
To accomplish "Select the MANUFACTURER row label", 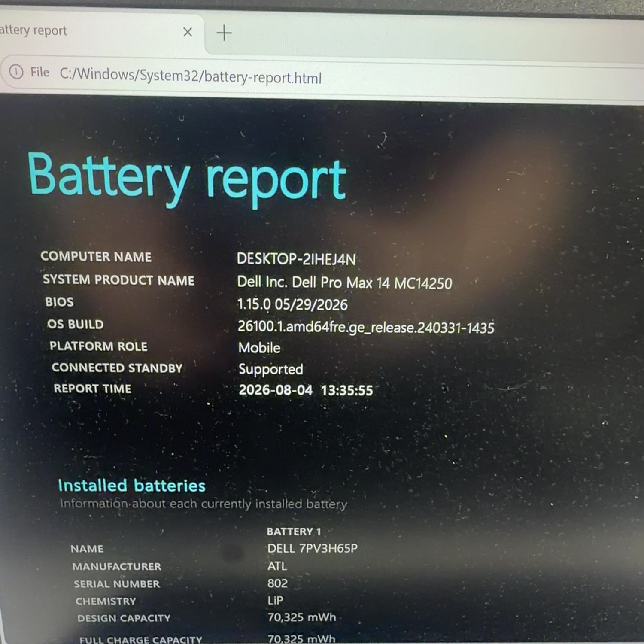I will tap(117, 567).
